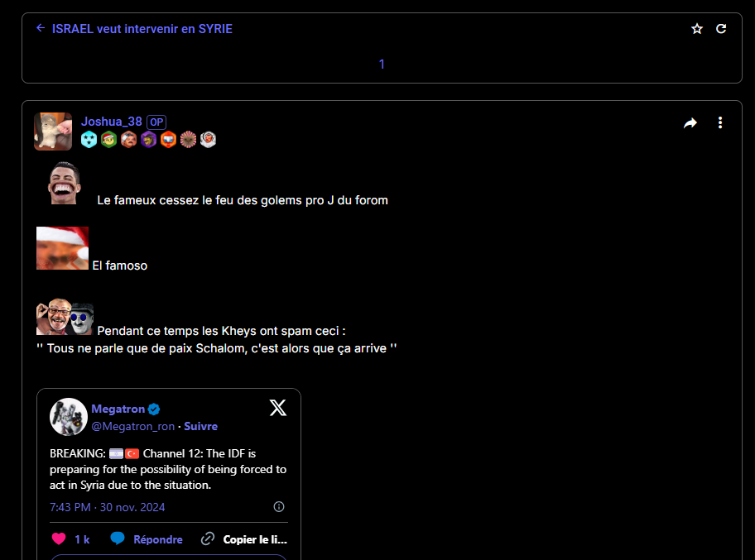Screen dimensions: 755x560
Task: Select page number 1
Action: (x=382, y=64)
